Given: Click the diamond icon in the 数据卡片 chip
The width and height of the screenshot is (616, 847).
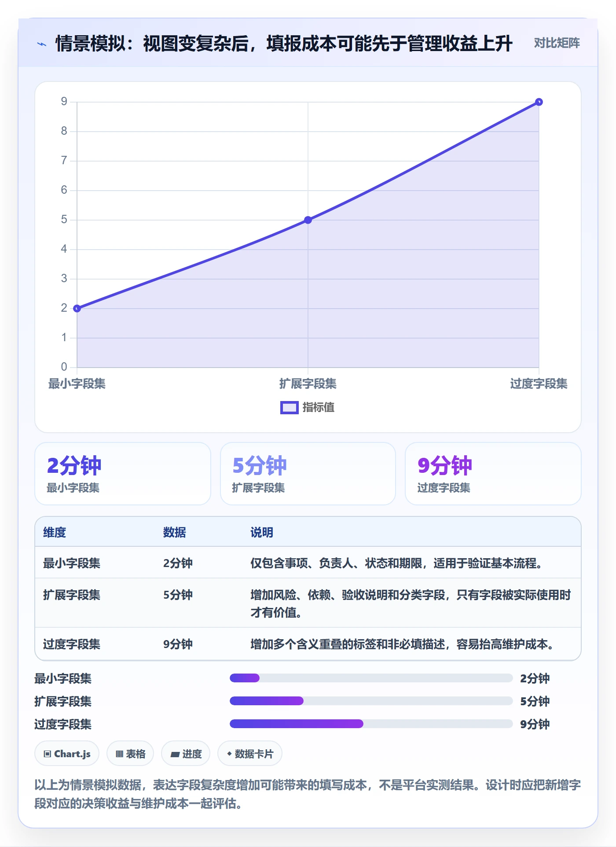Looking at the screenshot, I should click(x=229, y=754).
